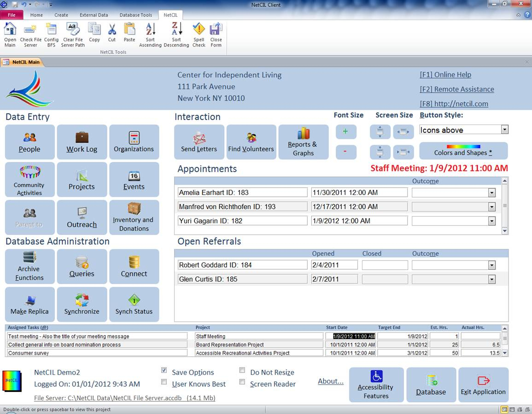Click the Community Activities icon
Image resolution: width=532 pixels, height=414 pixels.
coord(29,179)
